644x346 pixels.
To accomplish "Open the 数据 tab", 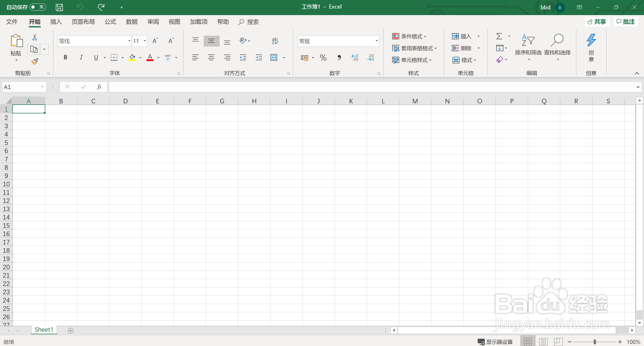I will (x=132, y=22).
